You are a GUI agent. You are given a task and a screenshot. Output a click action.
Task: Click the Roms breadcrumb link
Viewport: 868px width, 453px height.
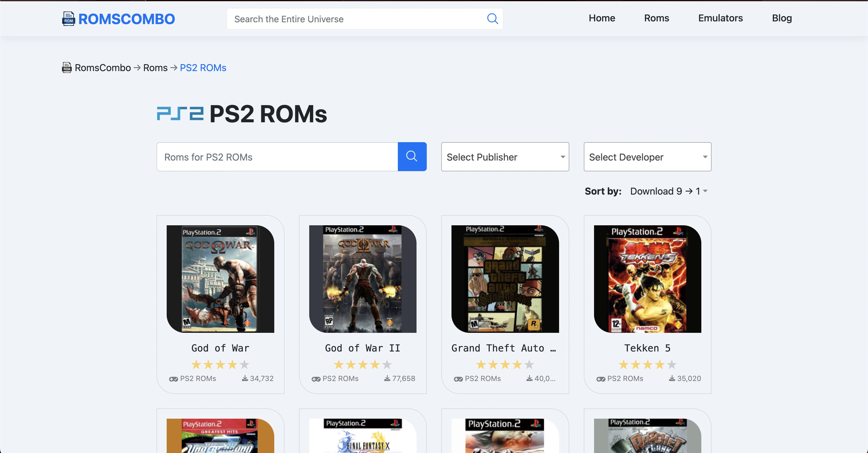tap(155, 68)
